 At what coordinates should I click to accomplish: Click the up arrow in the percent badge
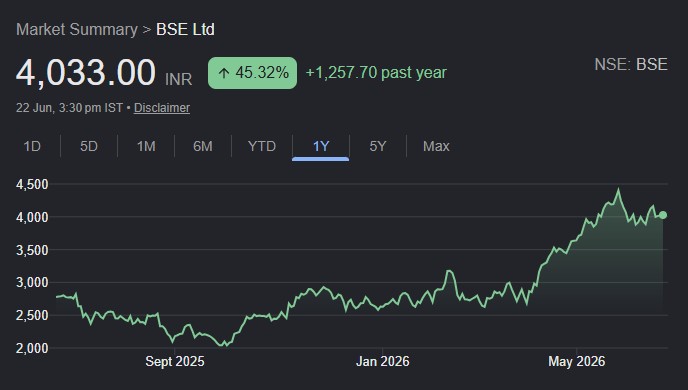point(224,73)
